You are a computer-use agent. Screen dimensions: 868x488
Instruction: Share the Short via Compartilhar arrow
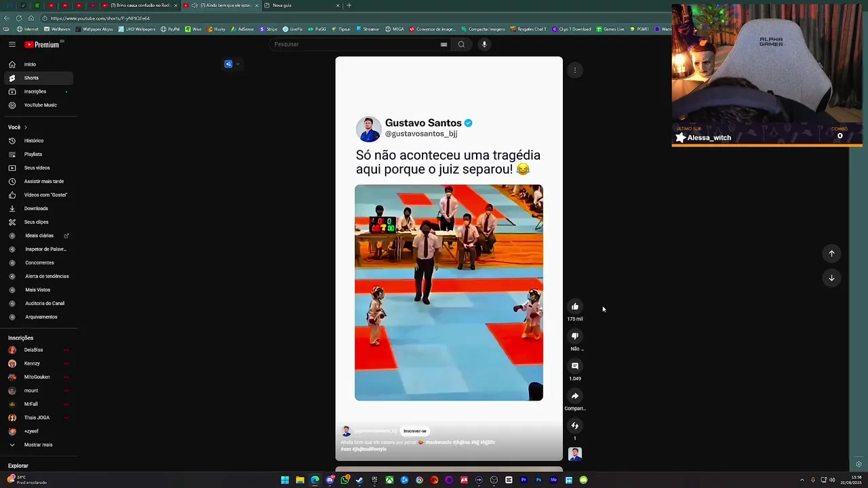(x=575, y=396)
